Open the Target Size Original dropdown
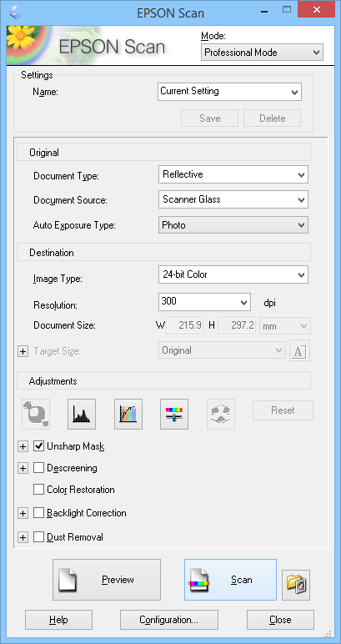 [x=222, y=350]
